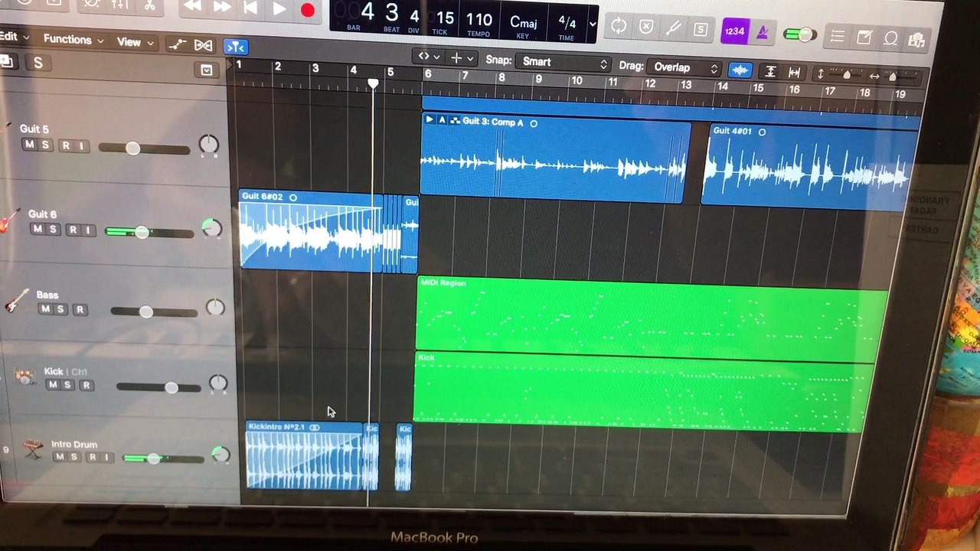Open the left-click tool pointer menu
The width and height of the screenshot is (980, 551).
pos(428,57)
